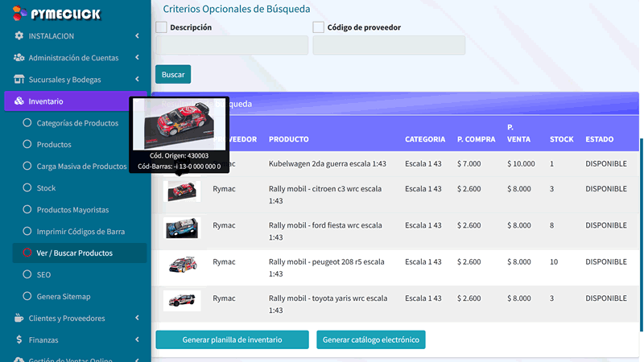This screenshot has width=644, height=362.
Task: Click the Imprimir Códigos de Barra circle icon
Action: (27, 232)
